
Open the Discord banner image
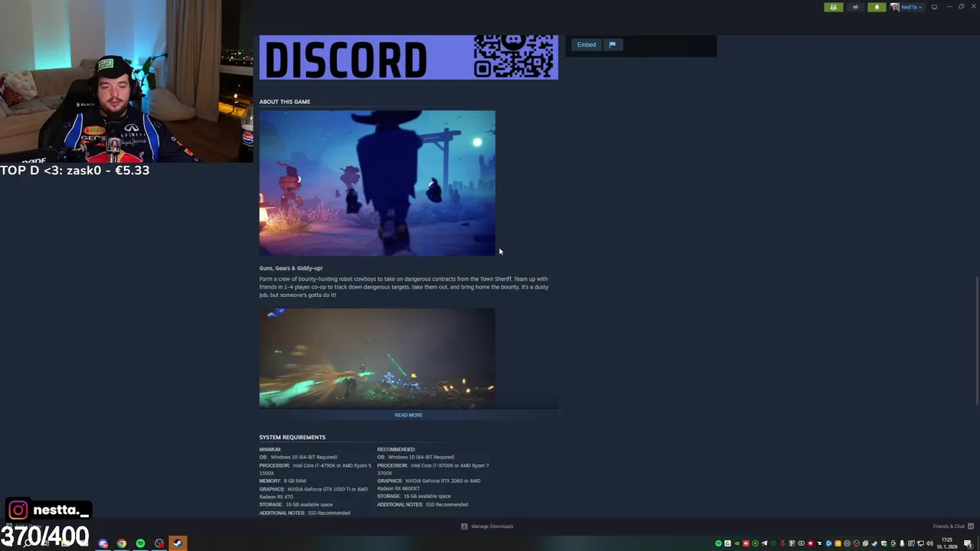[408, 57]
